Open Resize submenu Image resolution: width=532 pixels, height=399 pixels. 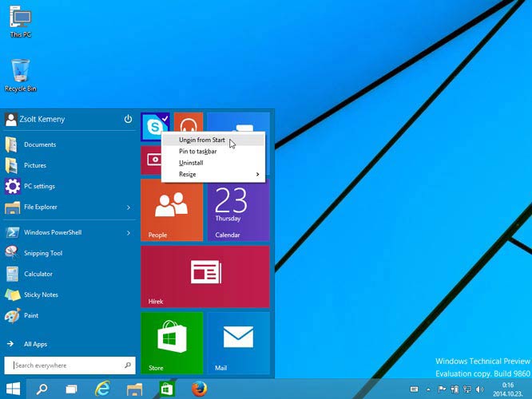coord(212,174)
